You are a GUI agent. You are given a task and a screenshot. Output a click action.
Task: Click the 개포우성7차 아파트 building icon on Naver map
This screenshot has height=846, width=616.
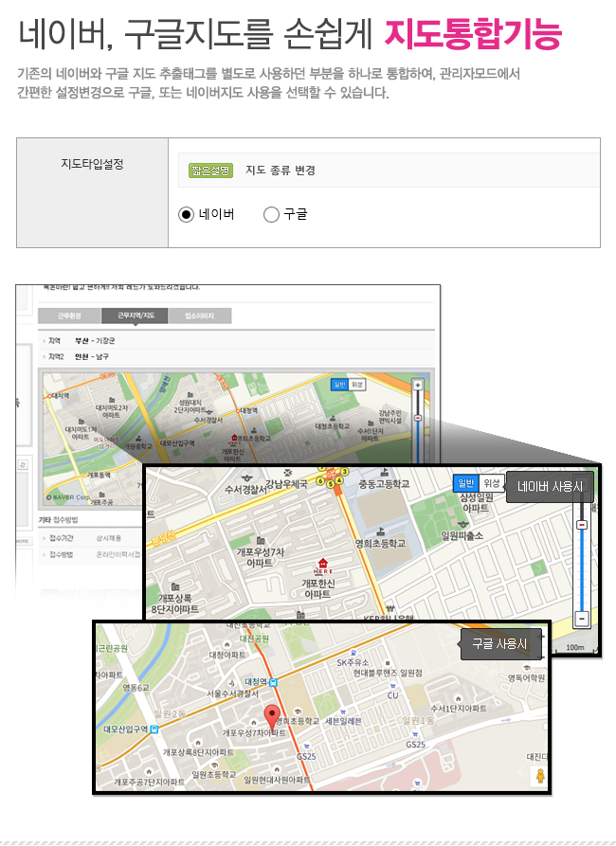pyautogui.click(x=261, y=541)
